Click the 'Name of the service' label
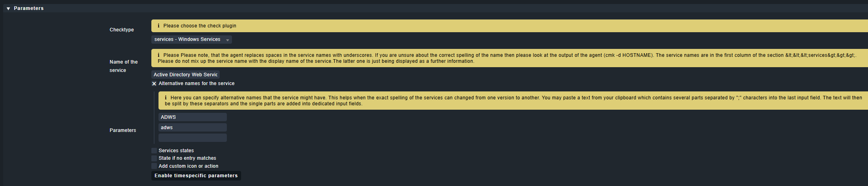868x186 pixels. point(124,66)
